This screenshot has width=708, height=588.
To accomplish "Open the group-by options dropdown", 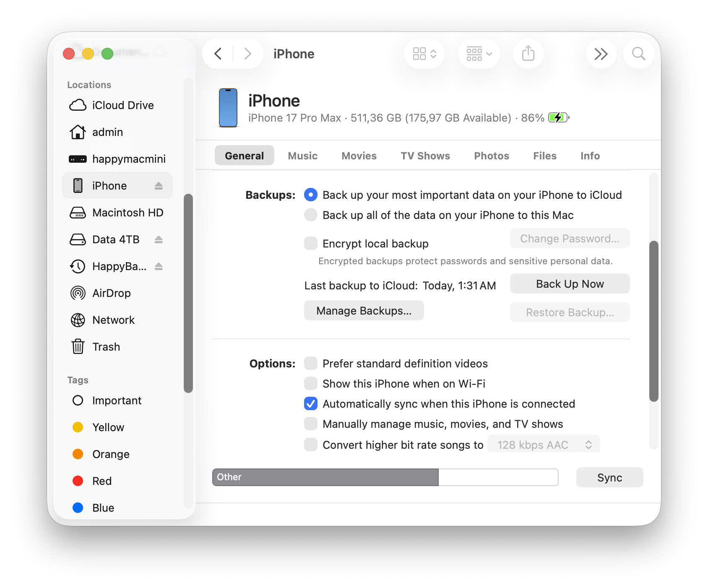I will pos(479,54).
